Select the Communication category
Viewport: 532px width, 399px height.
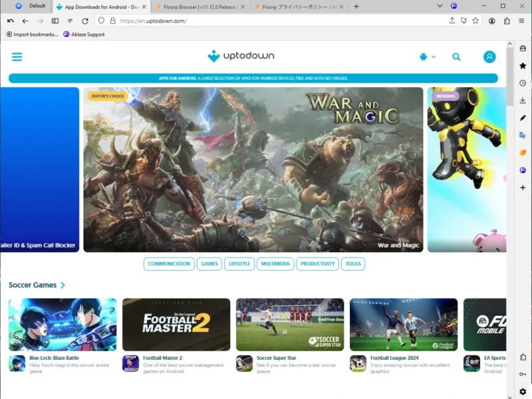pyautogui.click(x=169, y=264)
